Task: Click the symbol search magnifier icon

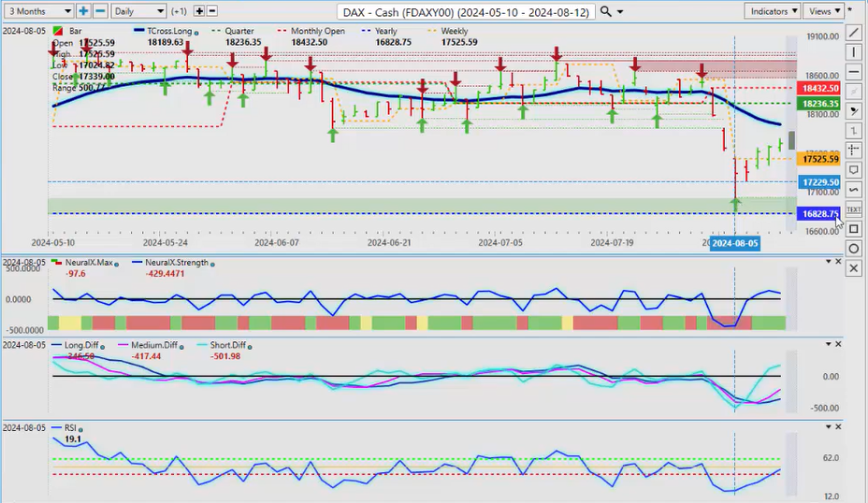Action: click(x=606, y=11)
